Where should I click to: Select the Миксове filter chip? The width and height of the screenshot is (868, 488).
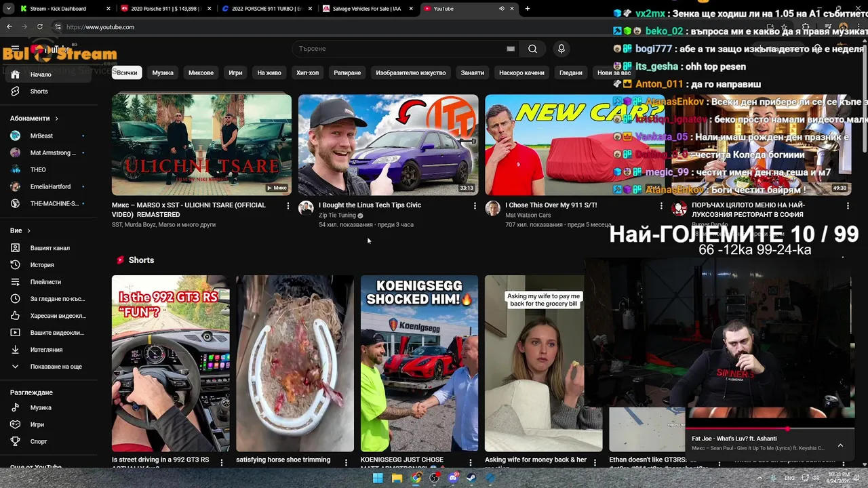click(201, 73)
